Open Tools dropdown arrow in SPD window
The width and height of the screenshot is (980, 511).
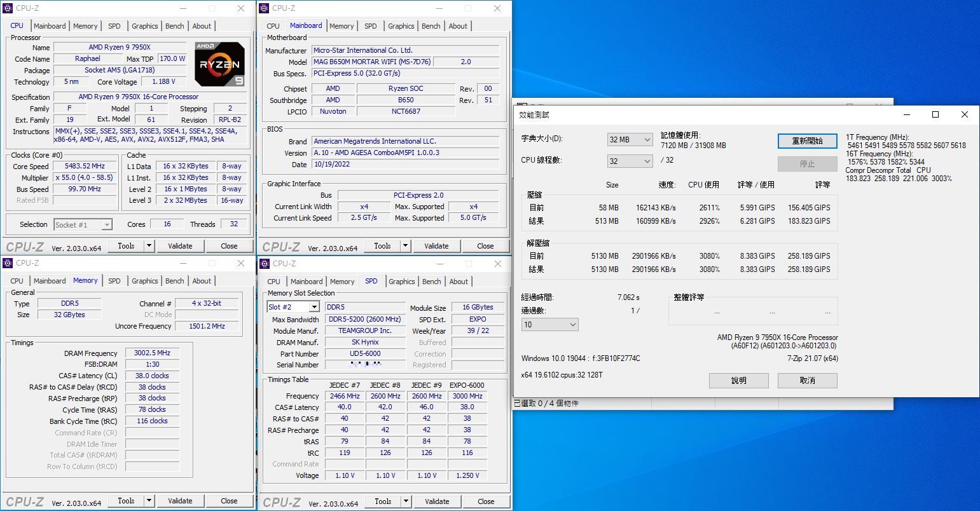(405, 501)
